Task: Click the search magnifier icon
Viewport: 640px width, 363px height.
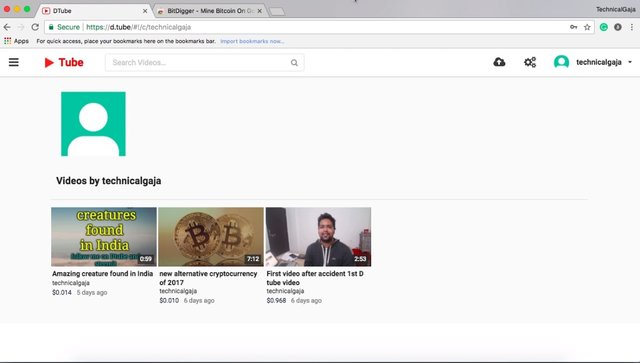Action: coord(294,62)
